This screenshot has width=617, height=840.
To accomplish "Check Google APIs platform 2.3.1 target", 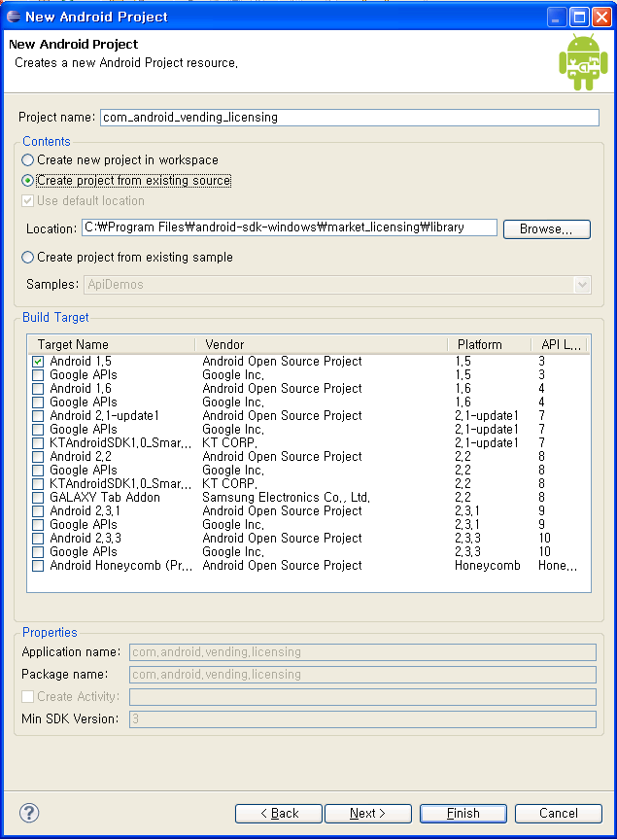I will (38, 525).
